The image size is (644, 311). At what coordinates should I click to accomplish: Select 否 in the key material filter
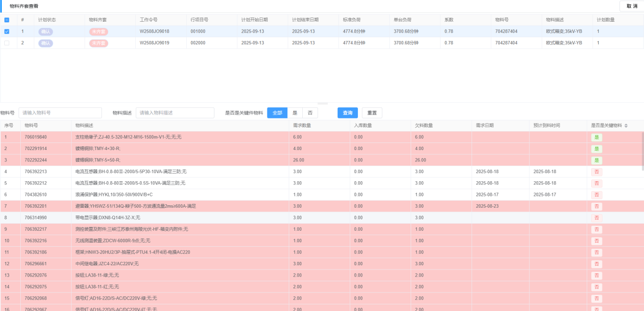point(310,113)
